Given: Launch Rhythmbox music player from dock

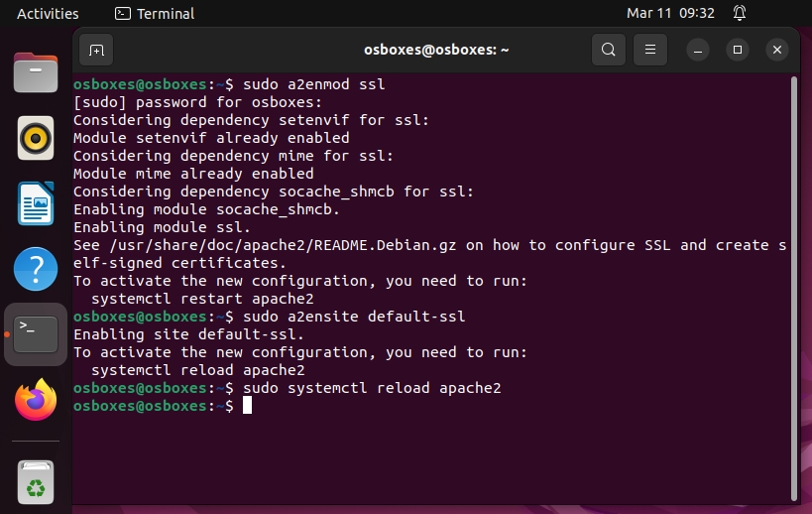Looking at the screenshot, I should coord(36,138).
